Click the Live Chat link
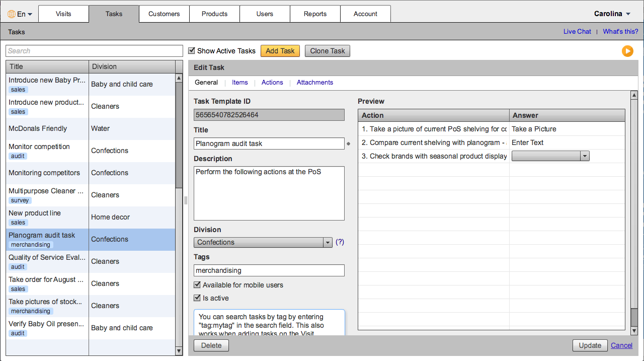This screenshot has width=644, height=361. (577, 32)
